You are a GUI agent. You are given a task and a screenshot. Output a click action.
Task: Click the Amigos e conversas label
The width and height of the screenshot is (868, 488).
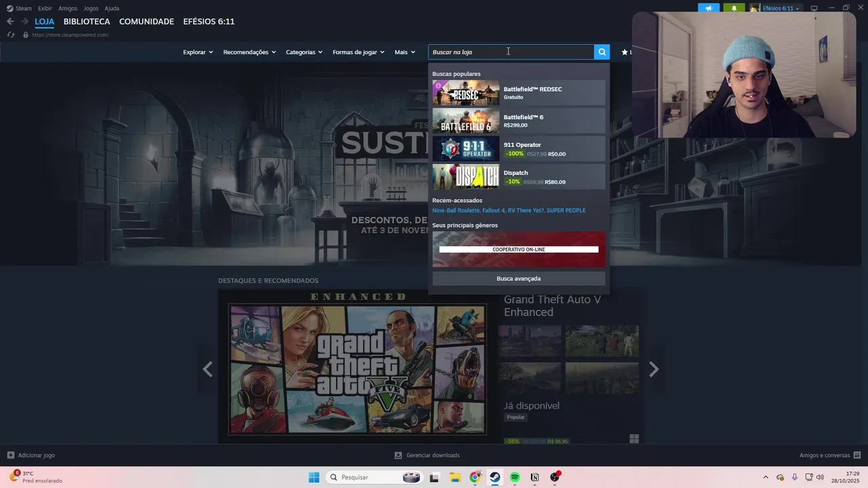[x=825, y=455]
